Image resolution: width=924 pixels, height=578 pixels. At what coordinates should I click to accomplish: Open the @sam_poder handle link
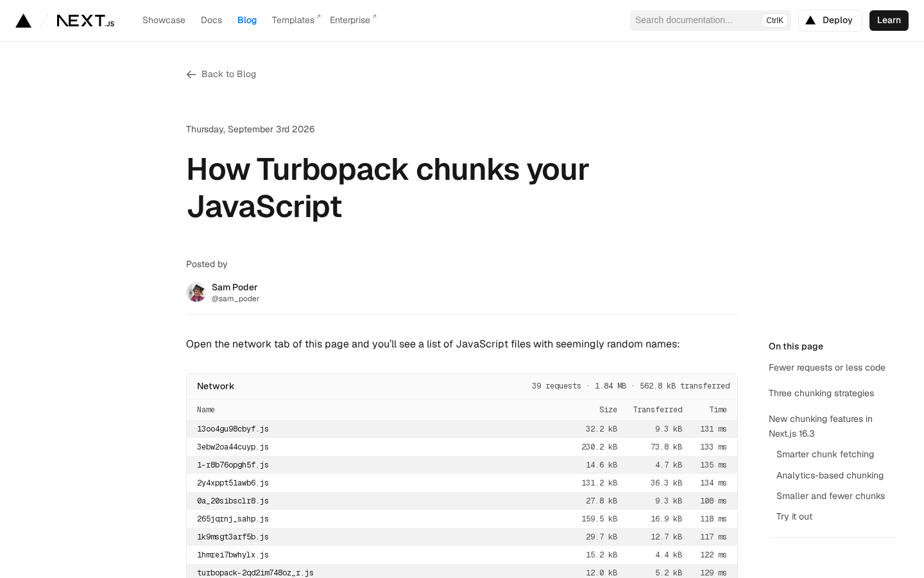pos(235,299)
